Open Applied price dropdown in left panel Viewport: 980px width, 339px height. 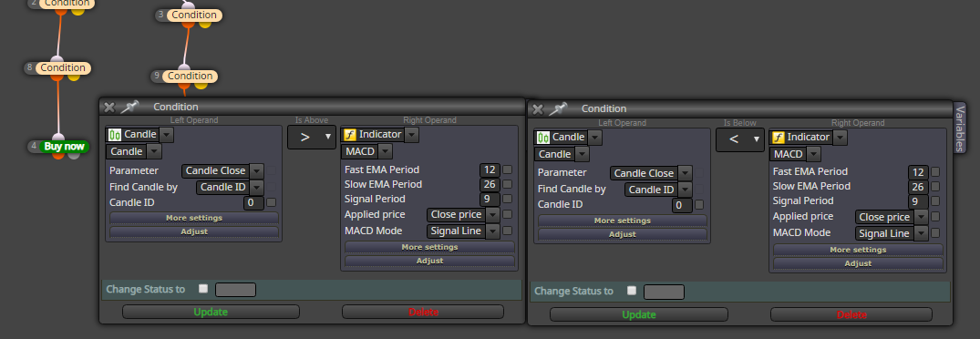492,215
